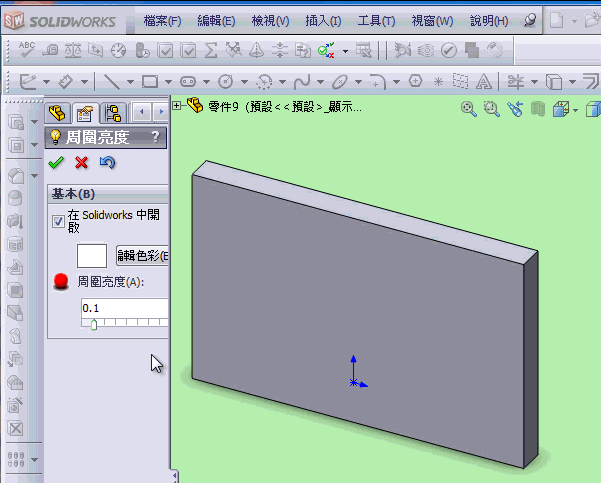Open dropdown next to View Orientation icon

[x=575, y=110]
